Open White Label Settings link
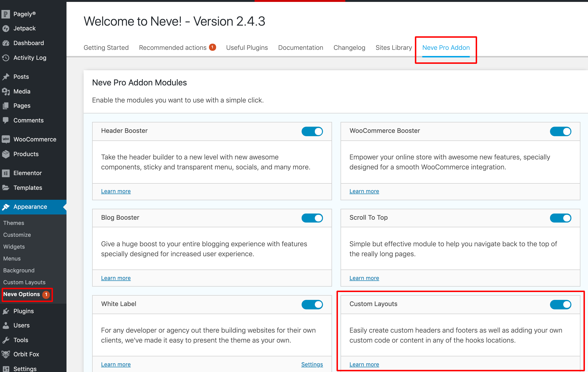 tap(312, 364)
